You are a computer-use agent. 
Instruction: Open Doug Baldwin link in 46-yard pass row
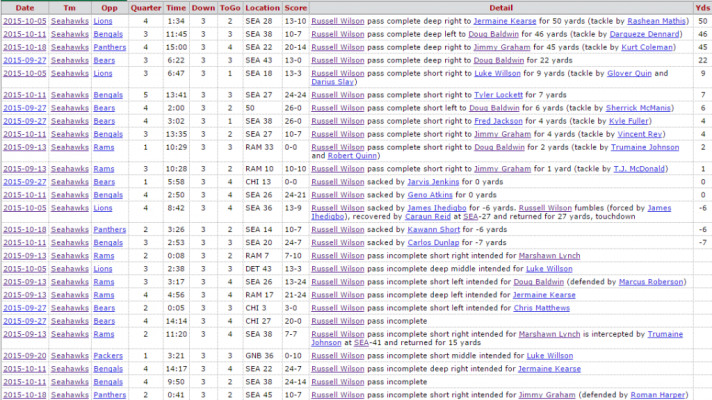click(493, 34)
